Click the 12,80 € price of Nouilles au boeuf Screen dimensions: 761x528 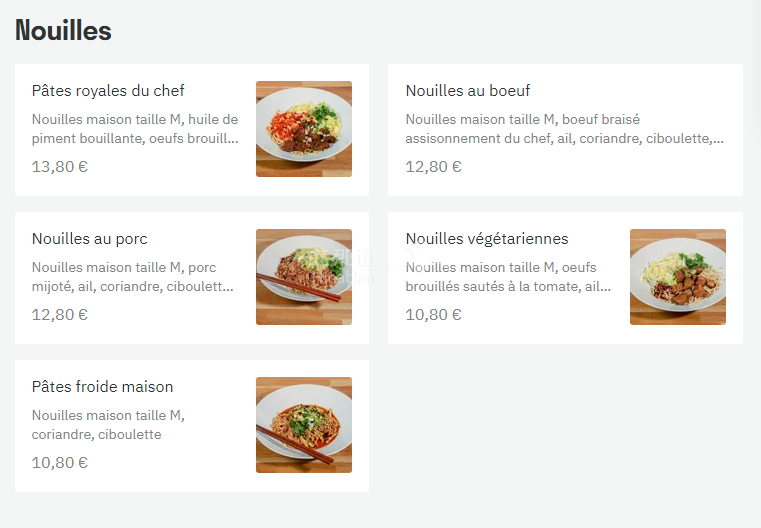pyautogui.click(x=434, y=167)
